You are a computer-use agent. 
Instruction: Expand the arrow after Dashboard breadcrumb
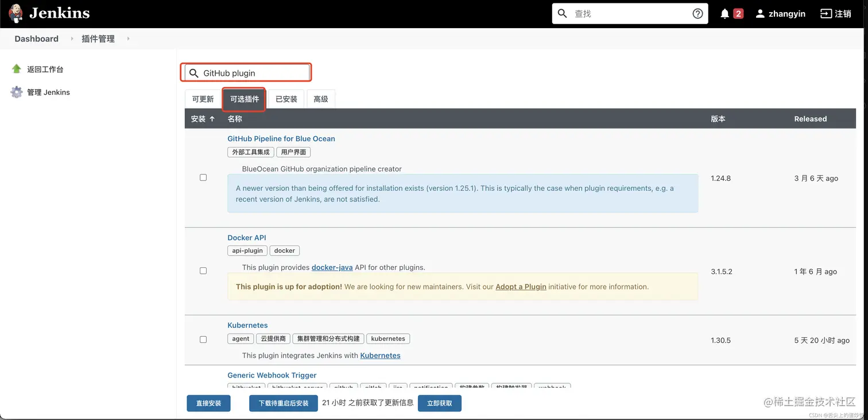pyautogui.click(x=72, y=38)
